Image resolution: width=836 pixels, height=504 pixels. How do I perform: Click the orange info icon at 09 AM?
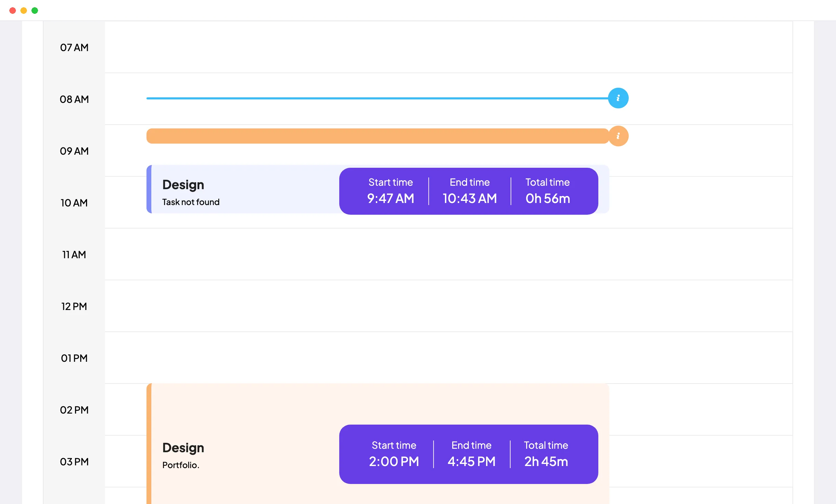[618, 136]
